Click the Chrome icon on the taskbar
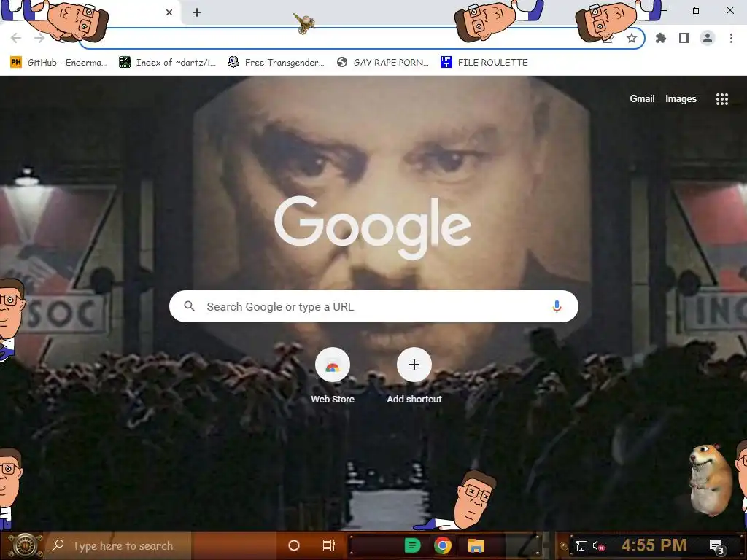747x560 pixels. click(443, 545)
